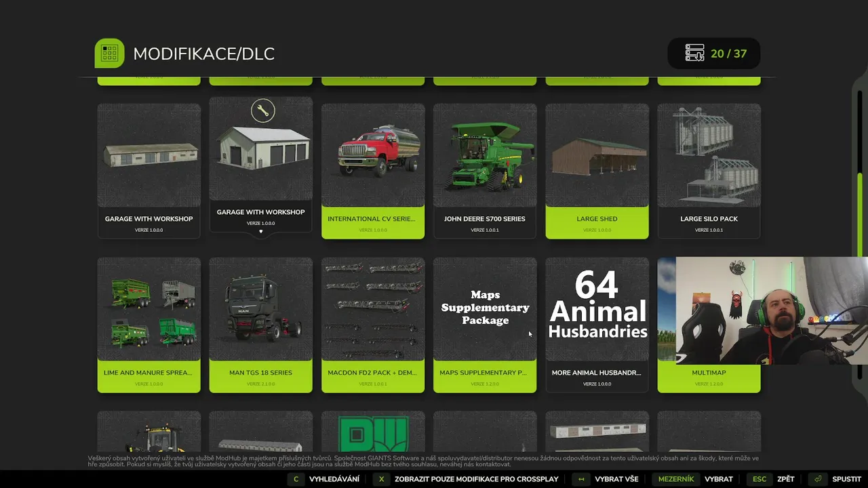Screen dimensions: 868x488
Task: Deselect Large Shed mod
Action: (597, 171)
